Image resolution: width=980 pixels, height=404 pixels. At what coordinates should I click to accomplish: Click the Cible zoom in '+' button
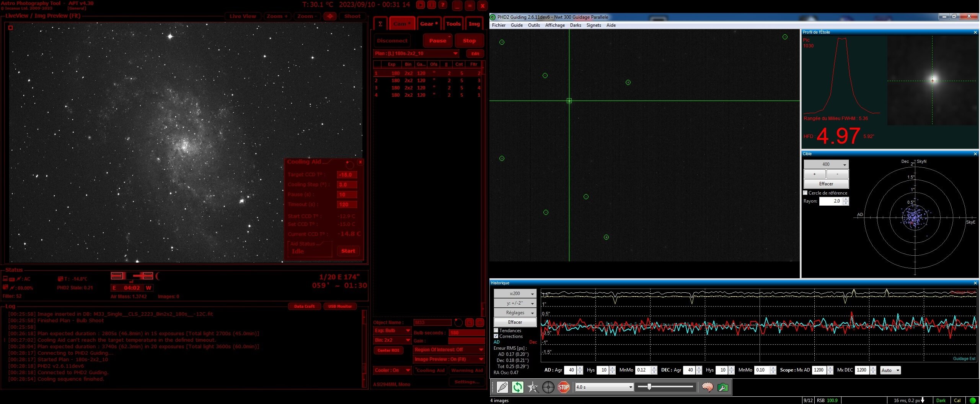814,174
